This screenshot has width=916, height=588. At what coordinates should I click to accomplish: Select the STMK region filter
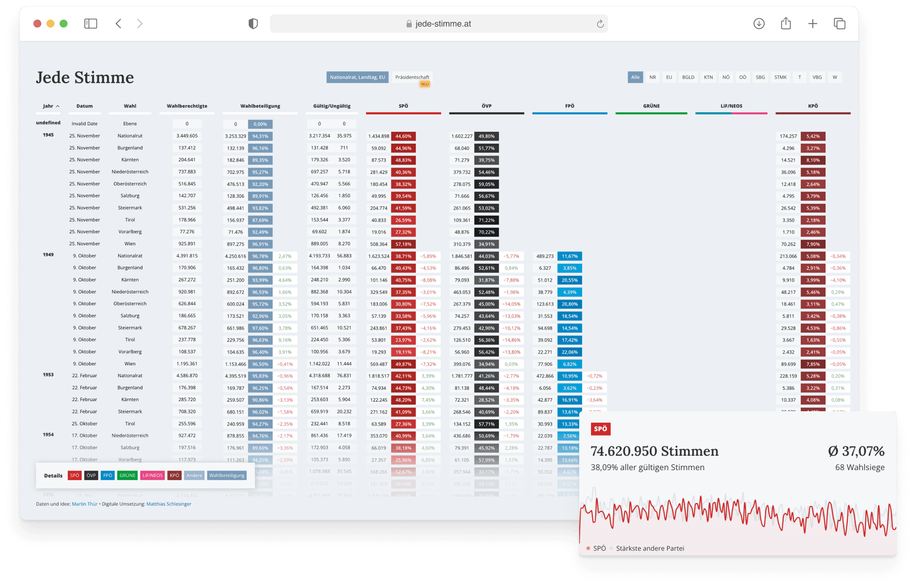pos(780,77)
